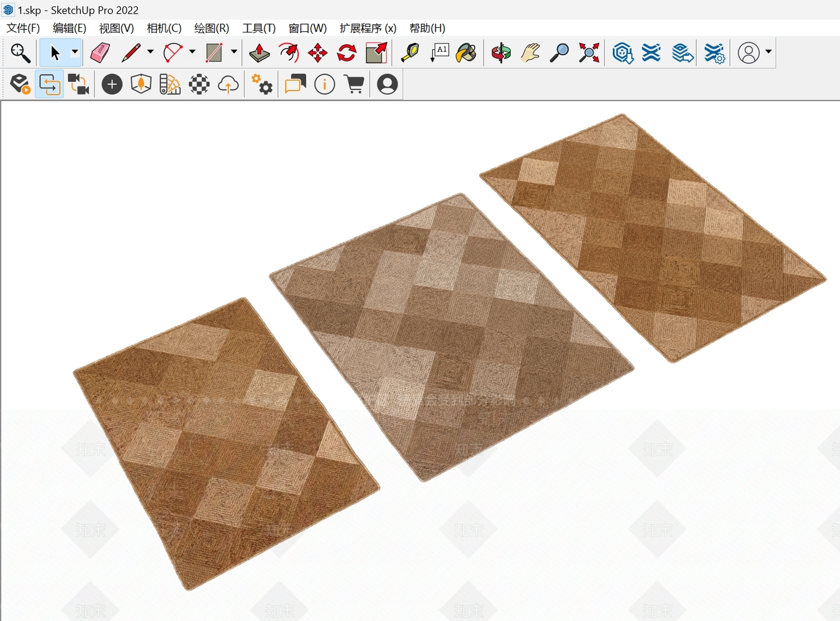Activate the Move tool
Viewport: 840px width, 621px height.
point(318,52)
